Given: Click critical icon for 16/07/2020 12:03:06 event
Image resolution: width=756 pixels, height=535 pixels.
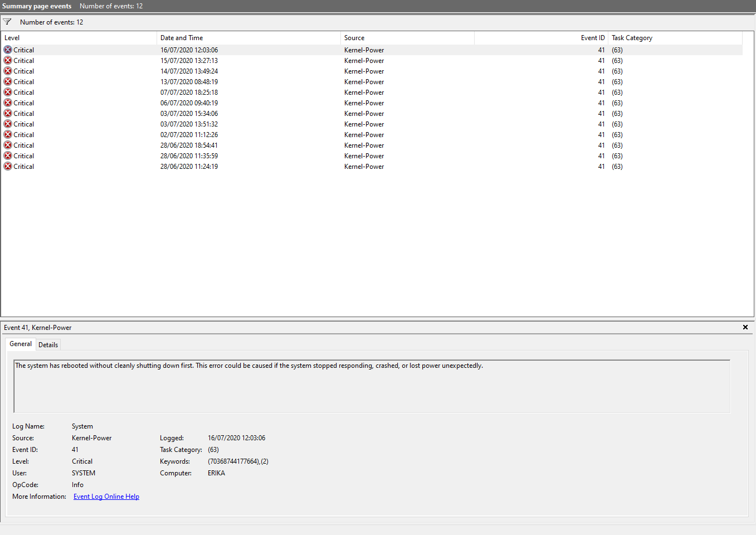Looking at the screenshot, I should [8, 50].
